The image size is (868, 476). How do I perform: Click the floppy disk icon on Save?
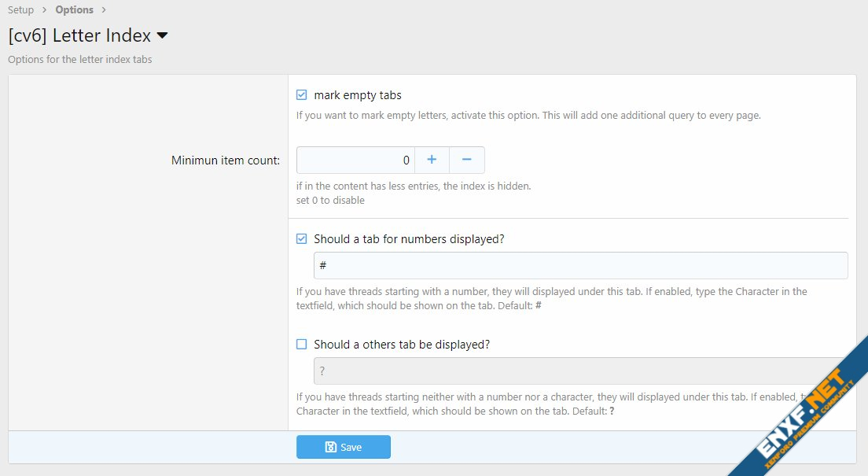331,447
